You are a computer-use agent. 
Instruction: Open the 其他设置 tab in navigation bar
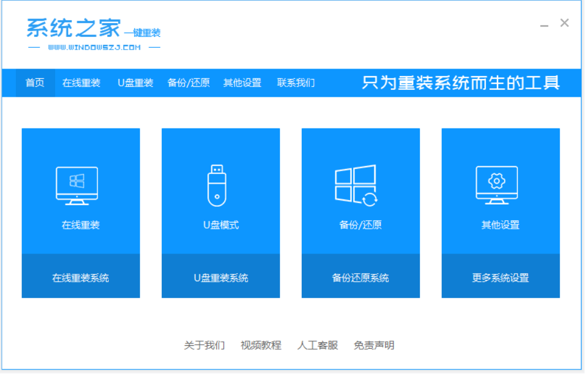pos(242,83)
